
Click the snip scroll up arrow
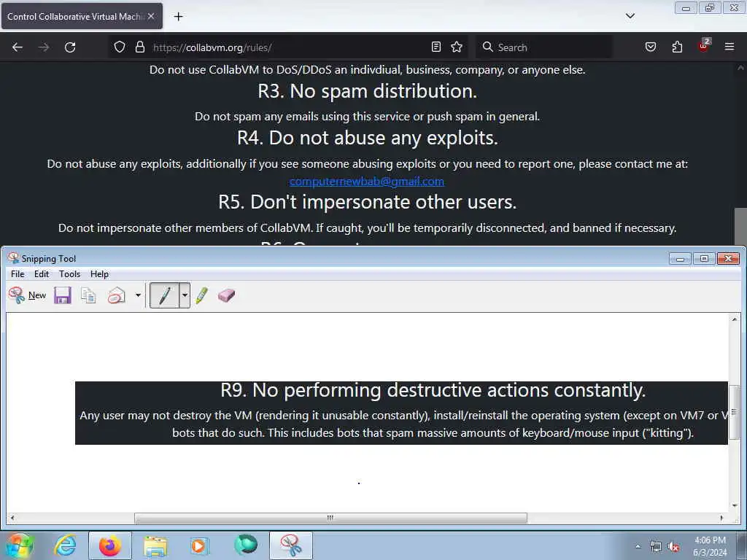[x=734, y=319]
